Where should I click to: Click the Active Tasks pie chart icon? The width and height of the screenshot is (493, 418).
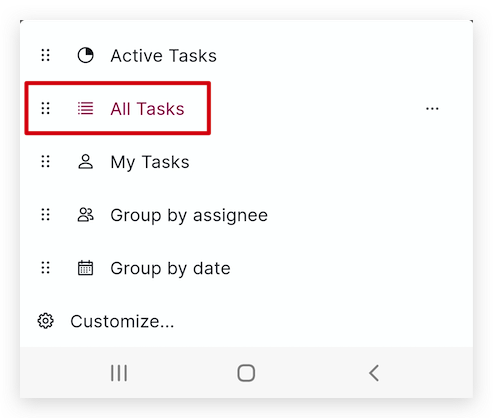(x=86, y=55)
